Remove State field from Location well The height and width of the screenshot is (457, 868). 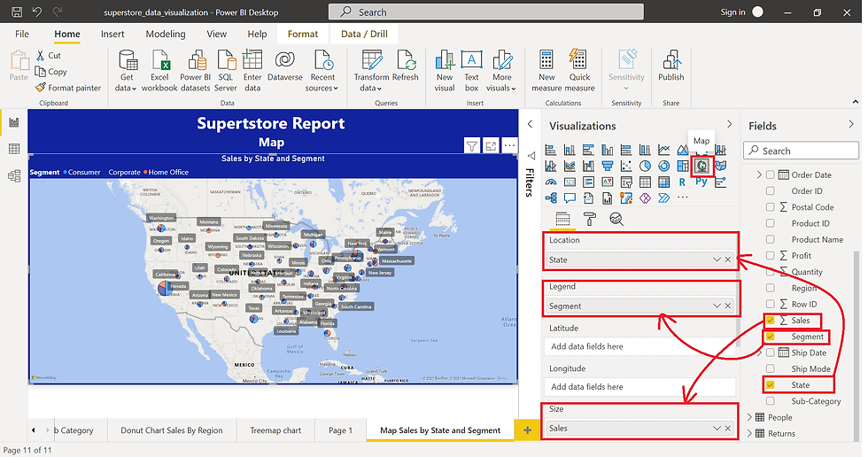tap(728, 259)
